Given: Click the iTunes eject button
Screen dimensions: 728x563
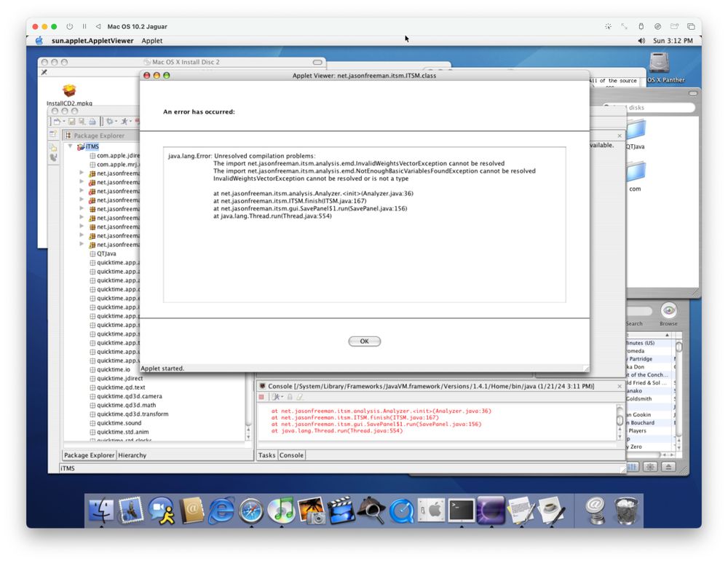Looking at the screenshot, I should (668, 467).
